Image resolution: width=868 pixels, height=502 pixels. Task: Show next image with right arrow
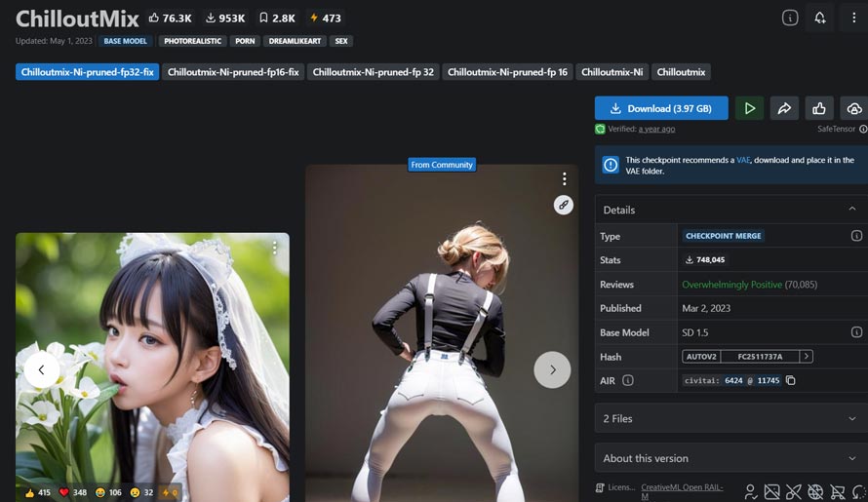(x=552, y=369)
